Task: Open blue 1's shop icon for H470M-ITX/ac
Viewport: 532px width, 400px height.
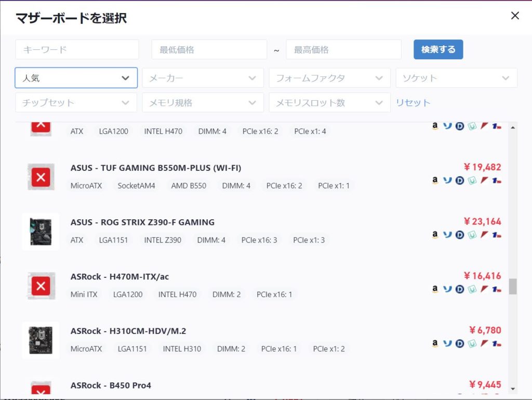Action: point(497,289)
